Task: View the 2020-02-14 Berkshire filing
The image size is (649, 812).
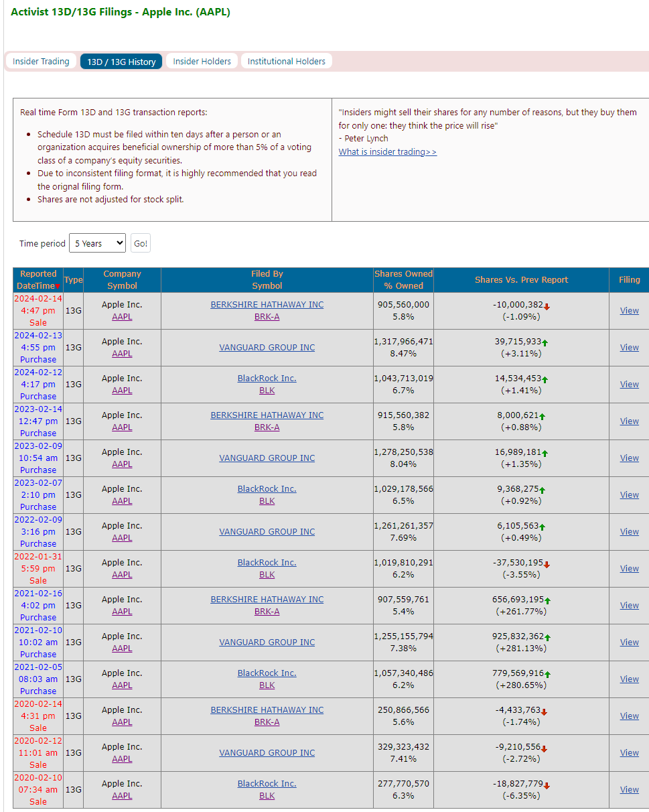Action: [x=629, y=716]
